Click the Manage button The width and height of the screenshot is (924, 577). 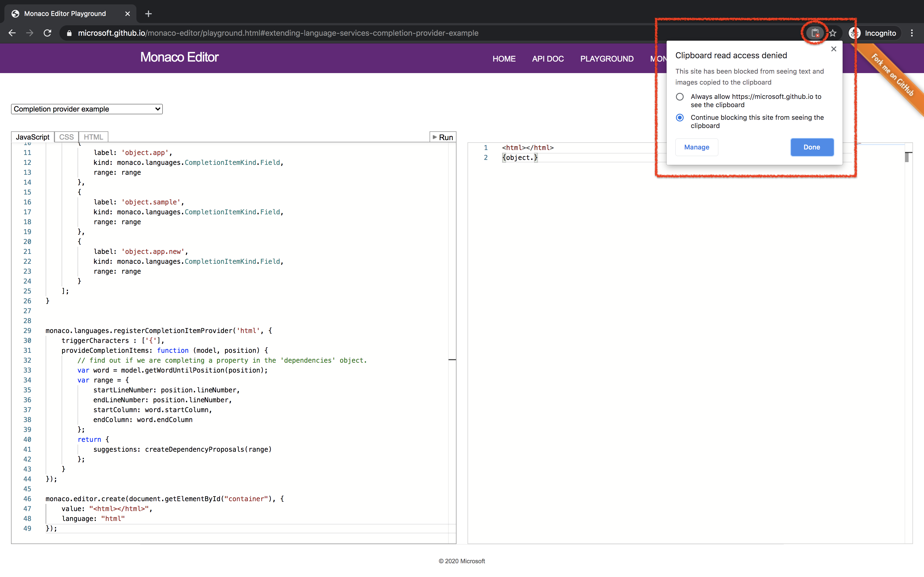(696, 147)
